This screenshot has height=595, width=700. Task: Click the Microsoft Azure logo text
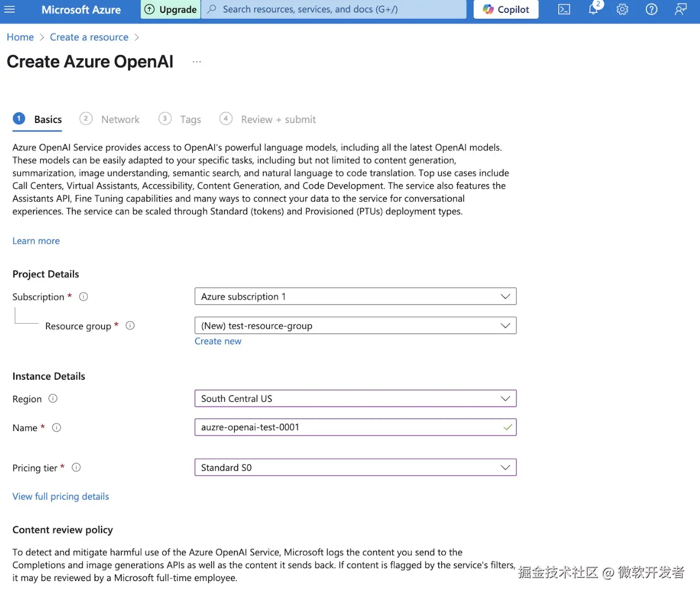(x=81, y=10)
